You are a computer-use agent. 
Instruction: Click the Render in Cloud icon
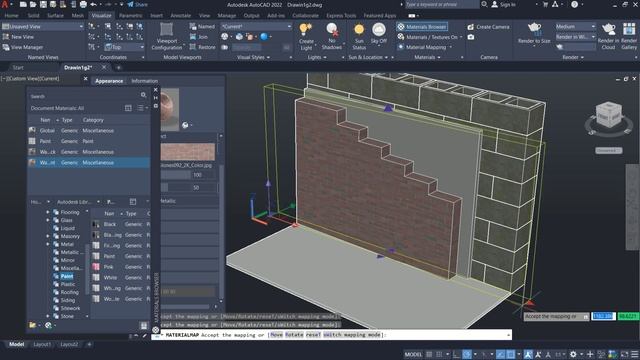pos(608,29)
